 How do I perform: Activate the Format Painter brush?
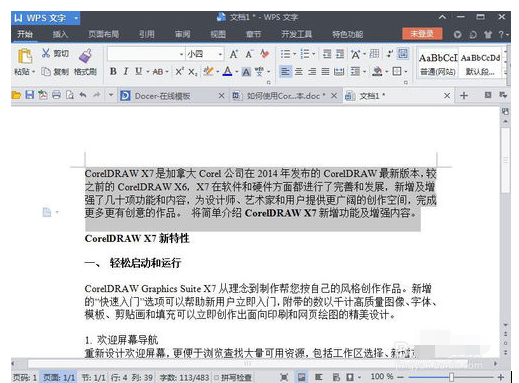tap(85, 56)
